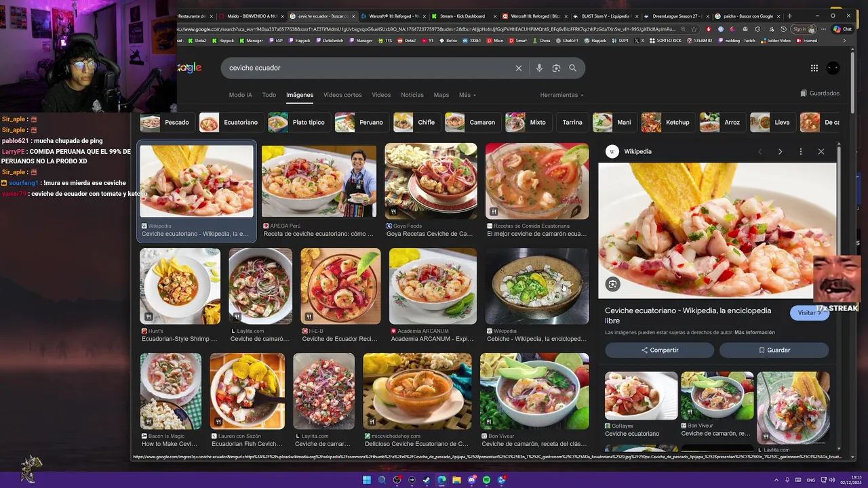Image resolution: width=868 pixels, height=488 pixels.
Task: Click Visitar button in preview panel
Action: (810, 313)
